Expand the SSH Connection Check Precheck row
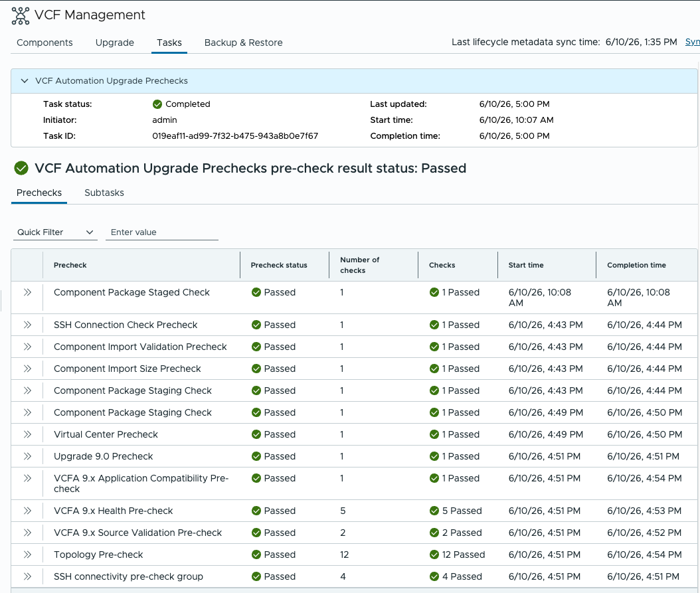Image resolution: width=700 pixels, height=593 pixels. pyautogui.click(x=27, y=325)
